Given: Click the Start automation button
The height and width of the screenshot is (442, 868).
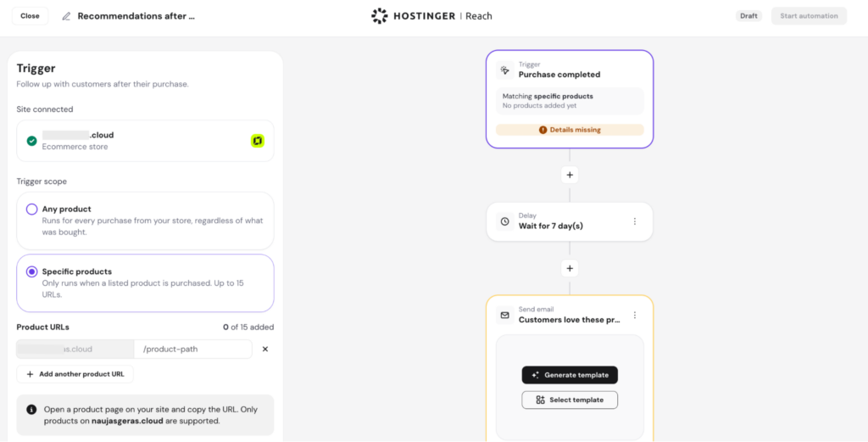Looking at the screenshot, I should click(x=809, y=16).
